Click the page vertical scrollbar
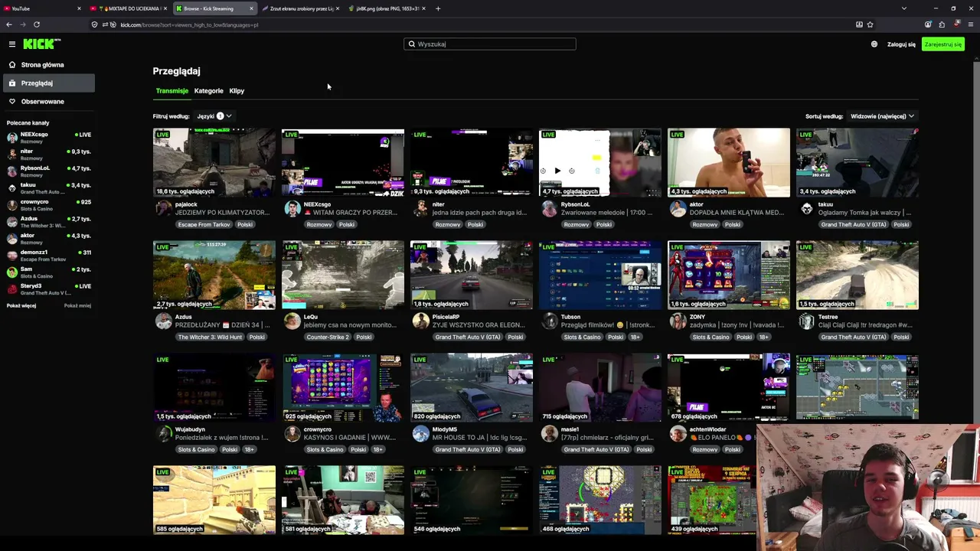 (976, 298)
